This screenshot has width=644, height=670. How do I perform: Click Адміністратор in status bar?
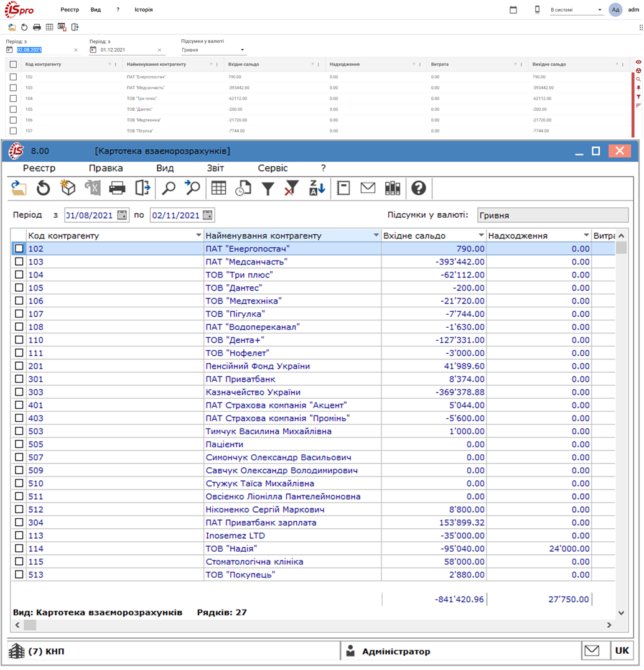(396, 651)
